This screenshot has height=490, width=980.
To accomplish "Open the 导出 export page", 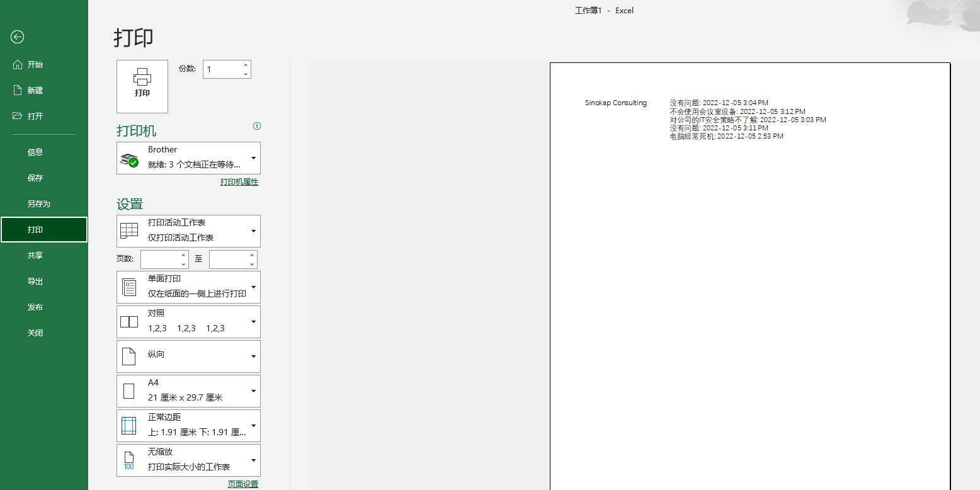I will 35,282.
